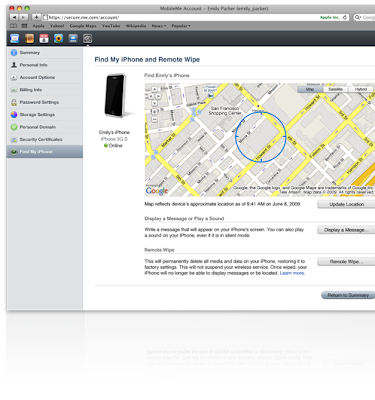
Task: Open Top Sites grid icon
Action: 24,26
